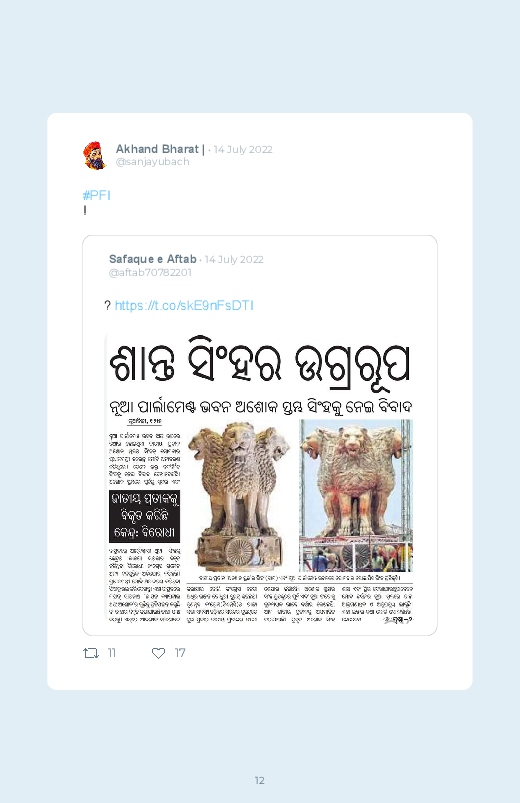Open the @sanjayubach handle

[153, 162]
